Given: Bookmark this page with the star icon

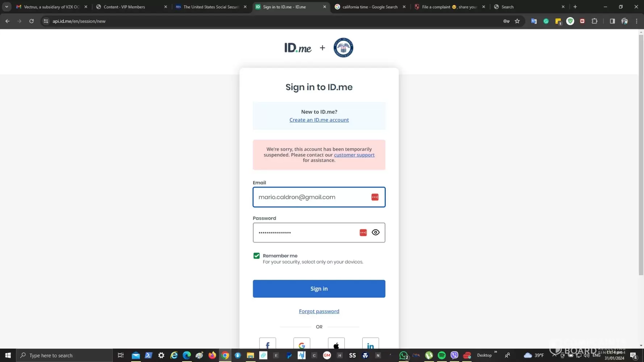Looking at the screenshot, I should point(517,21).
